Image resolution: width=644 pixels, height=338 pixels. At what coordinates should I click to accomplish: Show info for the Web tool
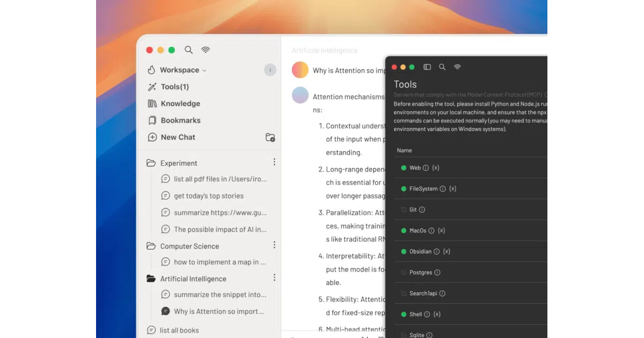click(426, 168)
